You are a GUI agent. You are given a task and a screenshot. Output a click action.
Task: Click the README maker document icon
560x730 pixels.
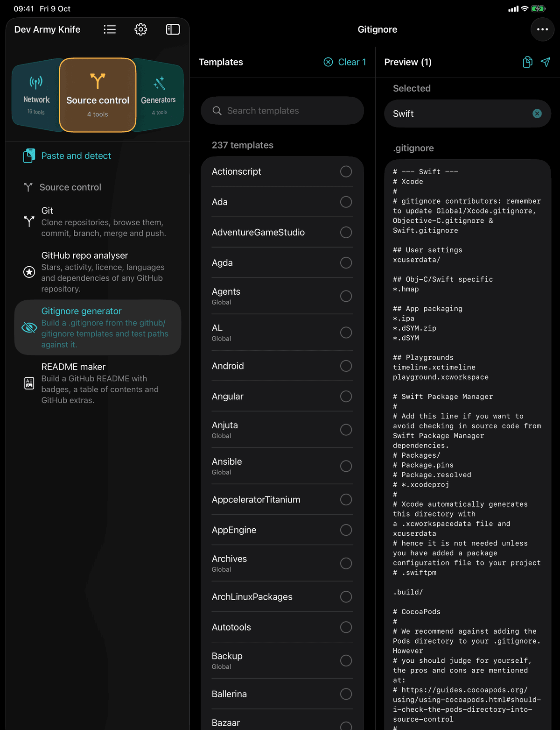click(x=29, y=383)
